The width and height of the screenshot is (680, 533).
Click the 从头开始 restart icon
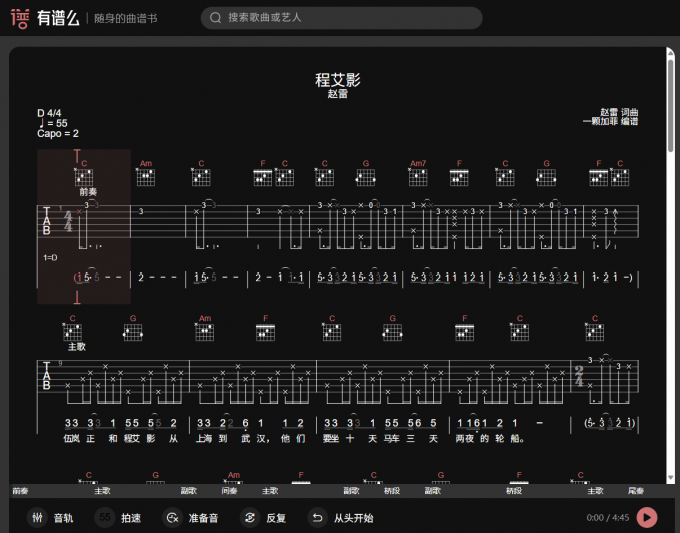(317, 518)
